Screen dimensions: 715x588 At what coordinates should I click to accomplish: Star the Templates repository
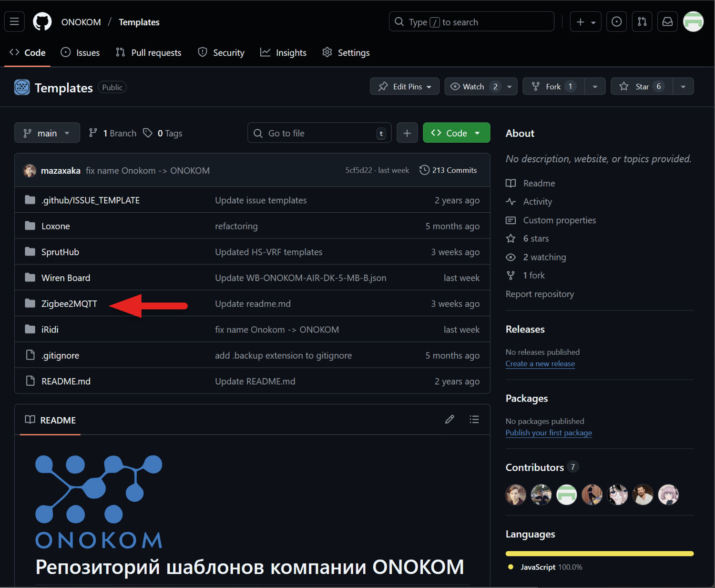(x=641, y=86)
